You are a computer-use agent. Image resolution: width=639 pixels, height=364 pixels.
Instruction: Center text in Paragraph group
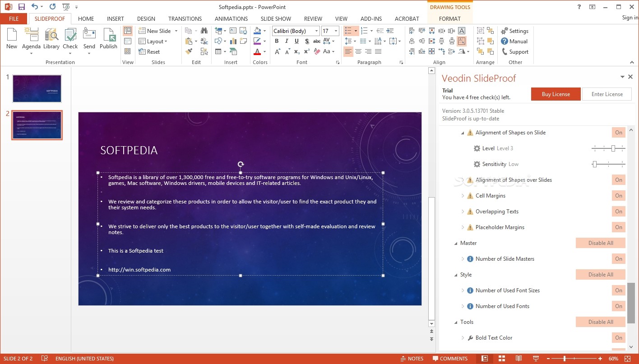click(358, 52)
